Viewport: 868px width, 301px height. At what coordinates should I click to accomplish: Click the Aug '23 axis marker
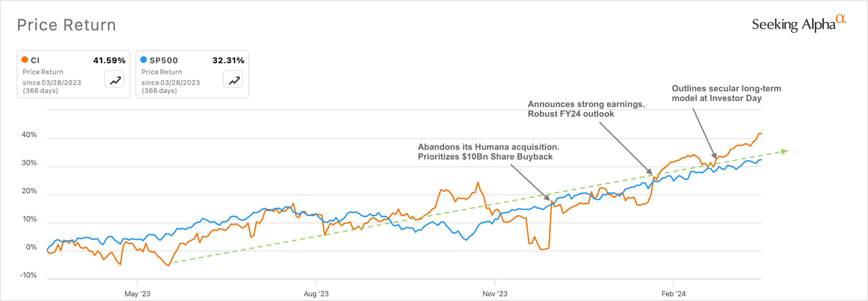[316, 294]
